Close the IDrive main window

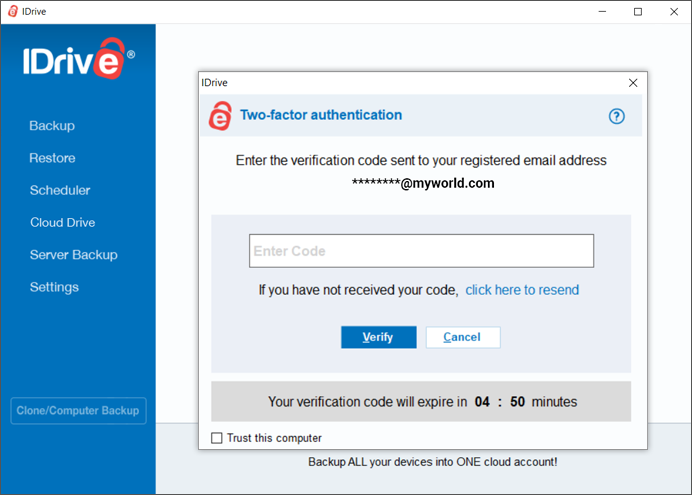coord(674,12)
